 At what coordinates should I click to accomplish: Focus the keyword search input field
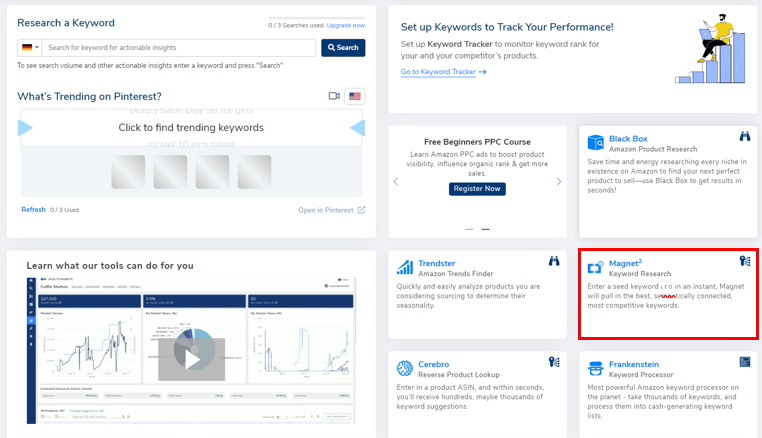(x=179, y=48)
